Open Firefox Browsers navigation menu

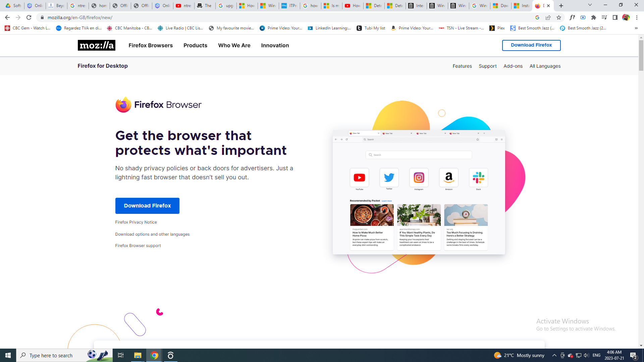pos(151,45)
